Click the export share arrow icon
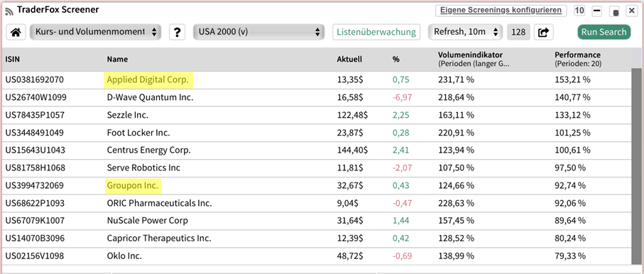This screenshot has height=274, width=644. point(543,32)
